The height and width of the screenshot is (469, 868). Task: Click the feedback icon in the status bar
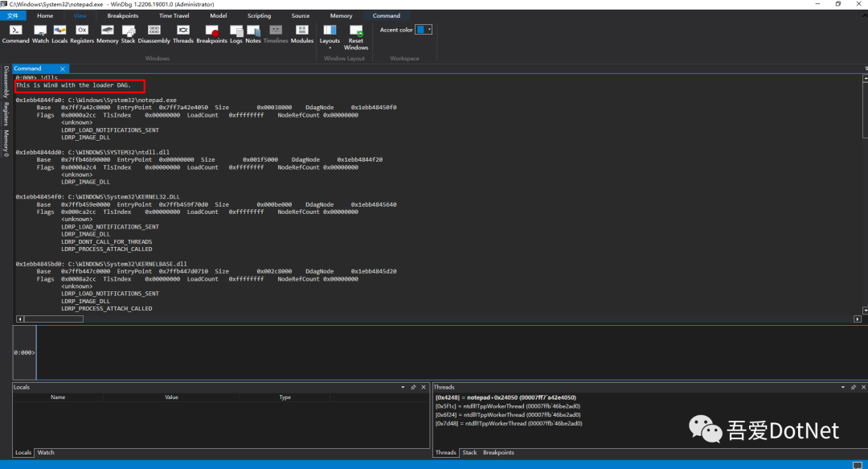coord(858,465)
